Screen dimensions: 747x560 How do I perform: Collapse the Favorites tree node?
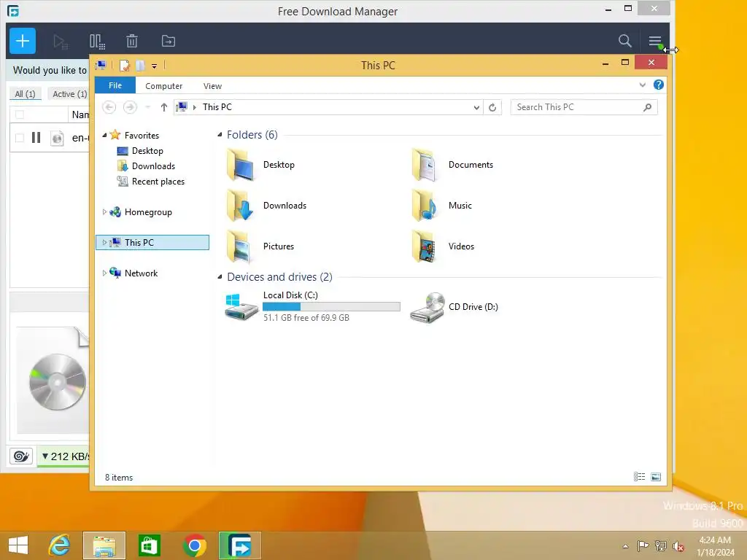tap(104, 135)
